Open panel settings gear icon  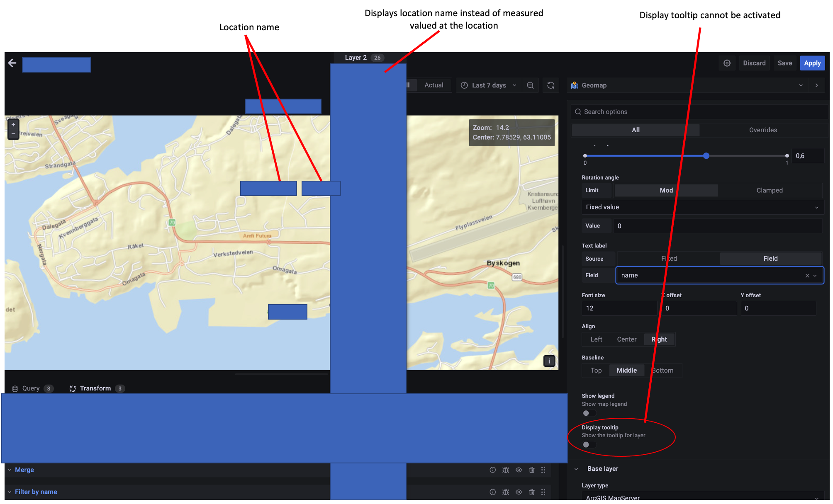coord(727,63)
